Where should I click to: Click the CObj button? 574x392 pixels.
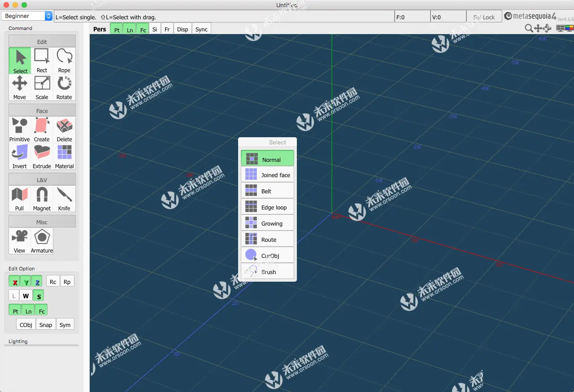(x=26, y=325)
